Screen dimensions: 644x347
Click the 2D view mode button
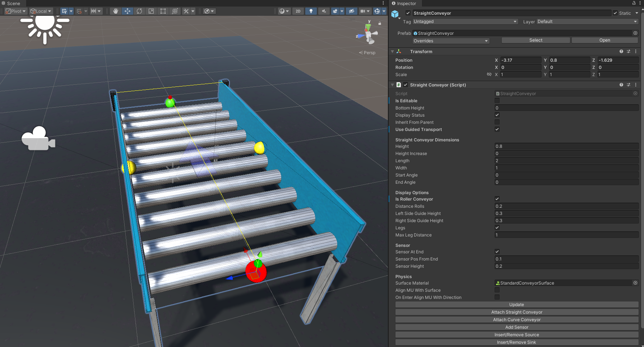click(x=298, y=11)
